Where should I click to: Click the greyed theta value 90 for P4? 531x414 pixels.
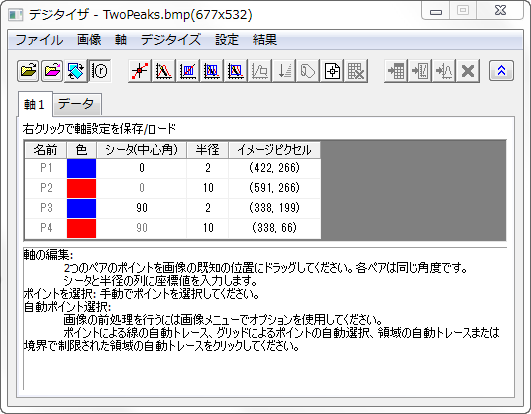[x=142, y=228]
